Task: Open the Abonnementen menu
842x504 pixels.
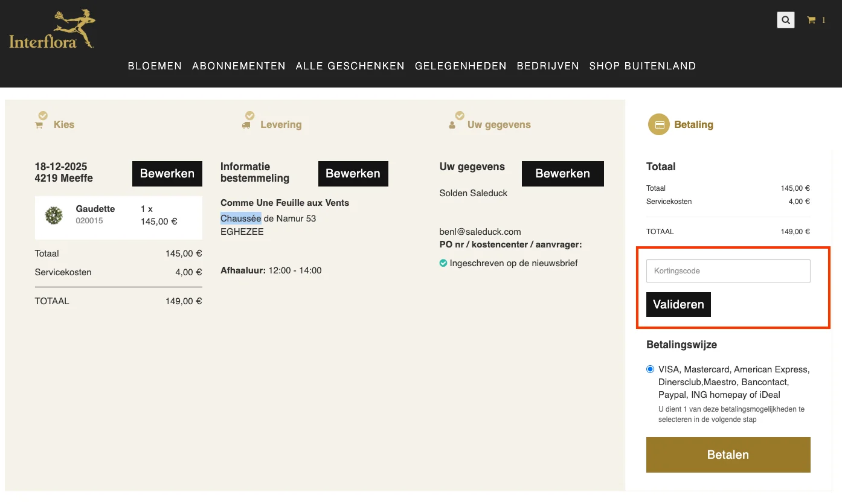Action: point(239,66)
